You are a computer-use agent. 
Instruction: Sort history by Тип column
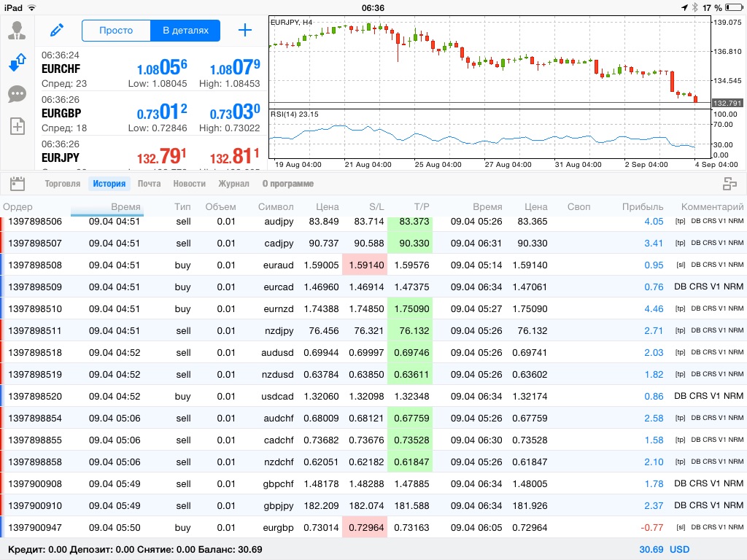click(182, 206)
